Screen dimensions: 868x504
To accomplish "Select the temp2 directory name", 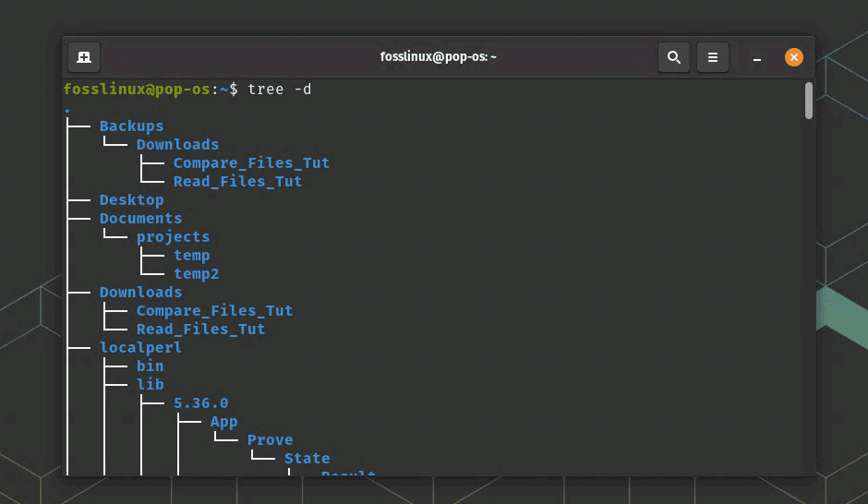I will 196,274.
